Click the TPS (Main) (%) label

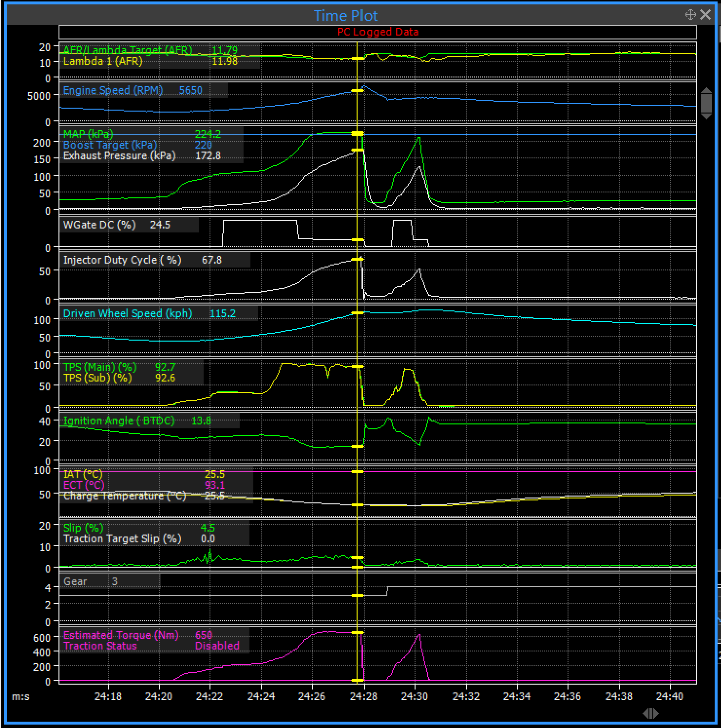(x=100, y=367)
